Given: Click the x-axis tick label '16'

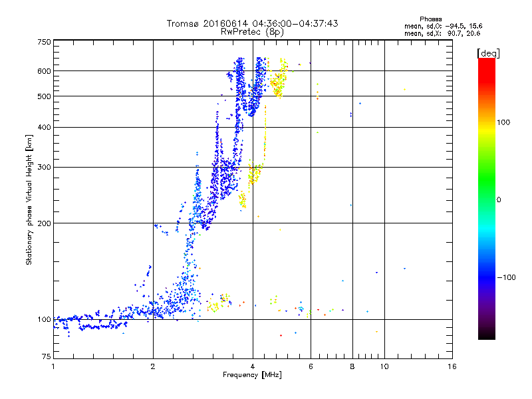Looking at the screenshot, I should [452, 366].
